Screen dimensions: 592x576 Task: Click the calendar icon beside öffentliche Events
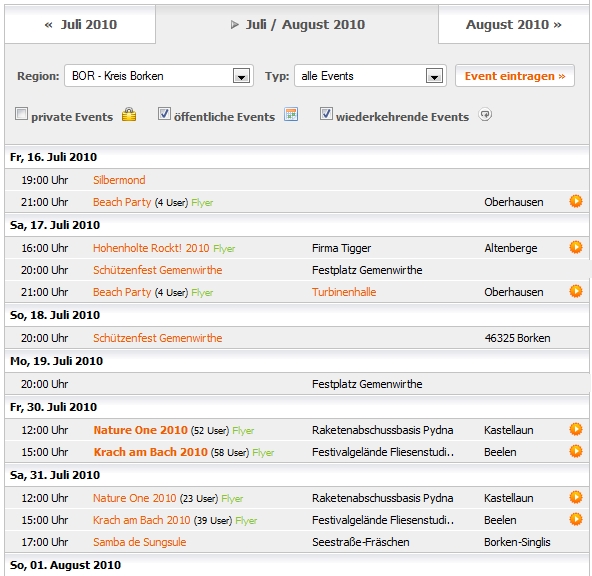tap(291, 114)
